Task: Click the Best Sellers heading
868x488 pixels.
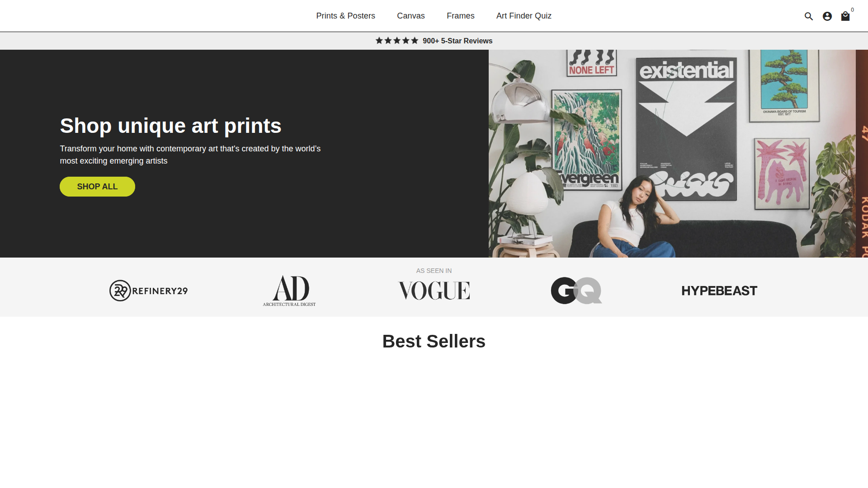Action: 434,341
